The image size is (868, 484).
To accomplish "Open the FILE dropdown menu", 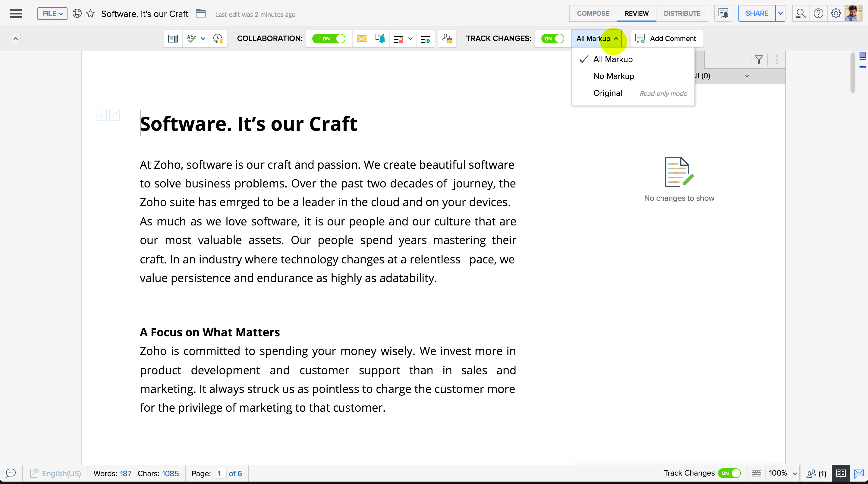I will click(x=52, y=14).
